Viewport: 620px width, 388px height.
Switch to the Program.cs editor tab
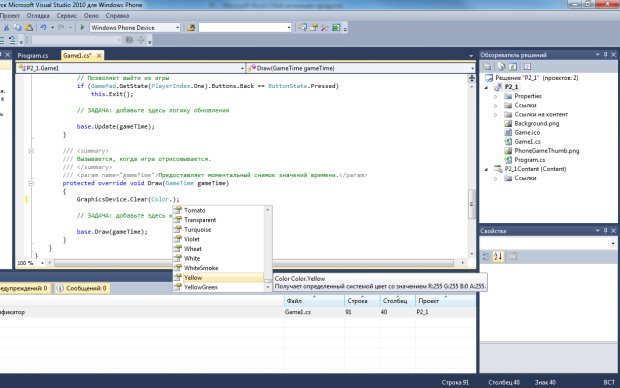click(x=33, y=56)
